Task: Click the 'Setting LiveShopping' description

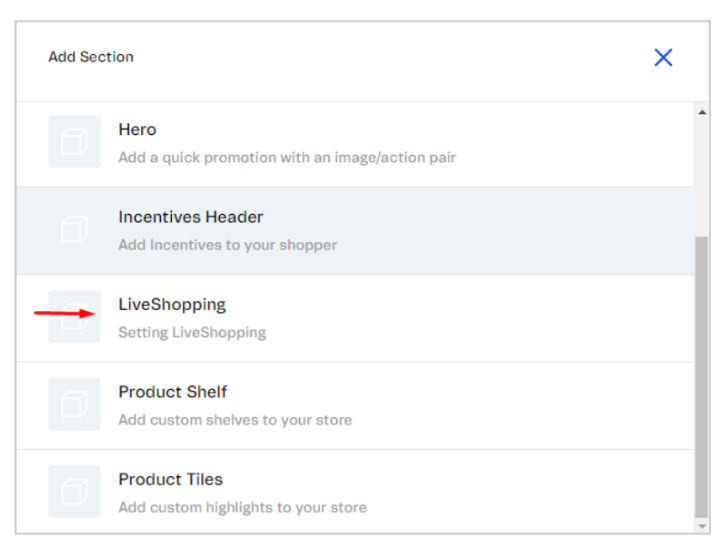Action: click(192, 332)
